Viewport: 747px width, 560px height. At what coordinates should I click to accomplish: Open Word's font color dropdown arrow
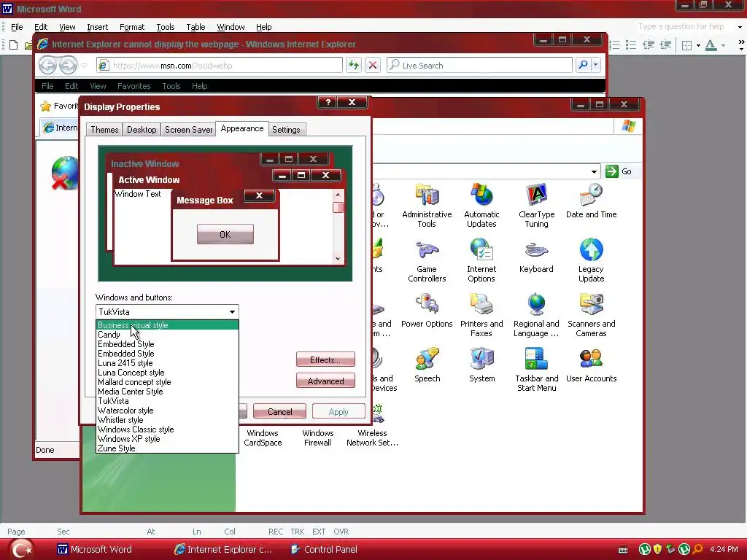(723, 45)
